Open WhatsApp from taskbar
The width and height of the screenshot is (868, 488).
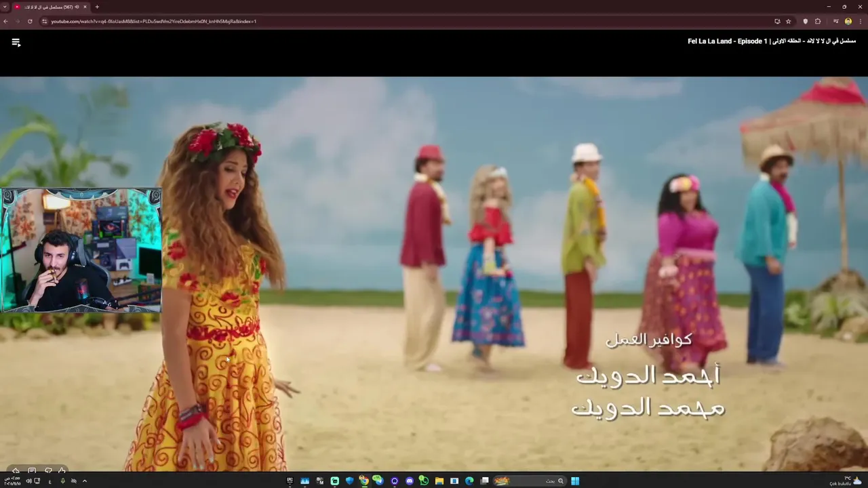pyautogui.click(x=425, y=481)
